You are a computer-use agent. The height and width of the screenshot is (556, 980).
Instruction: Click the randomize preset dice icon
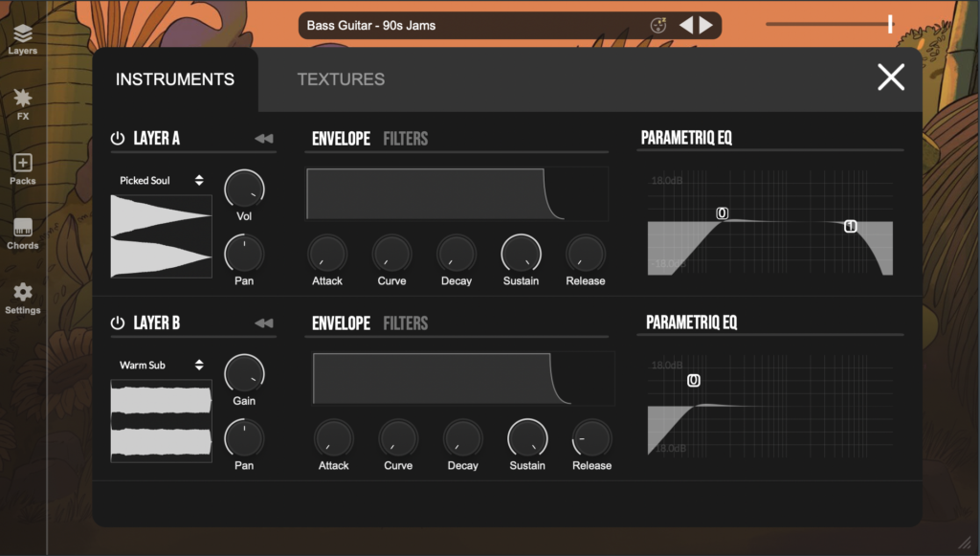pos(658,26)
